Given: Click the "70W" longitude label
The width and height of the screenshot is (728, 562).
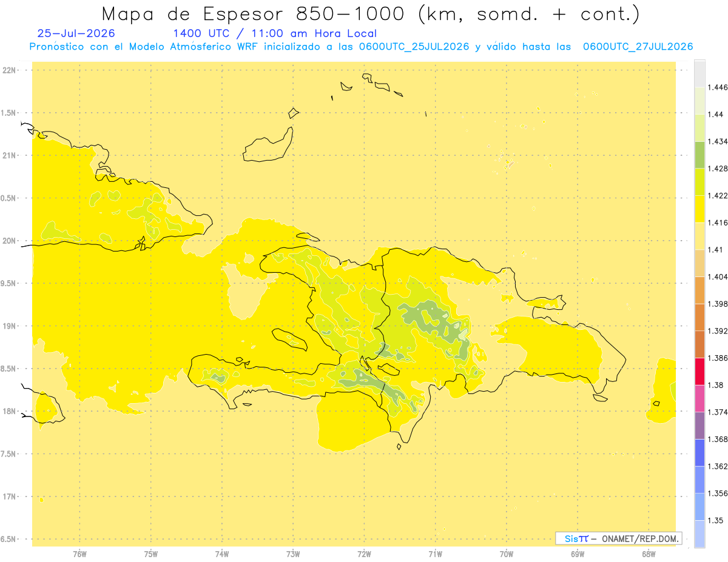Looking at the screenshot, I should click(x=506, y=554).
